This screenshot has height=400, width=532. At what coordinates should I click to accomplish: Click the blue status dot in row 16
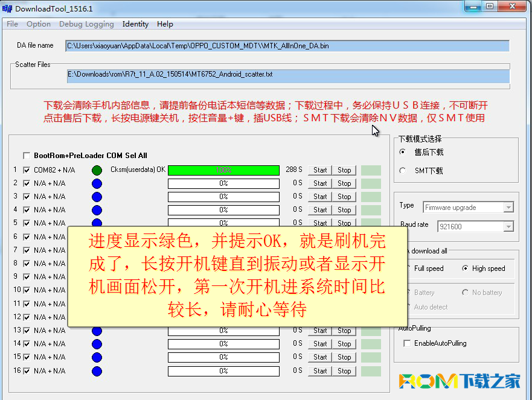pos(97,371)
